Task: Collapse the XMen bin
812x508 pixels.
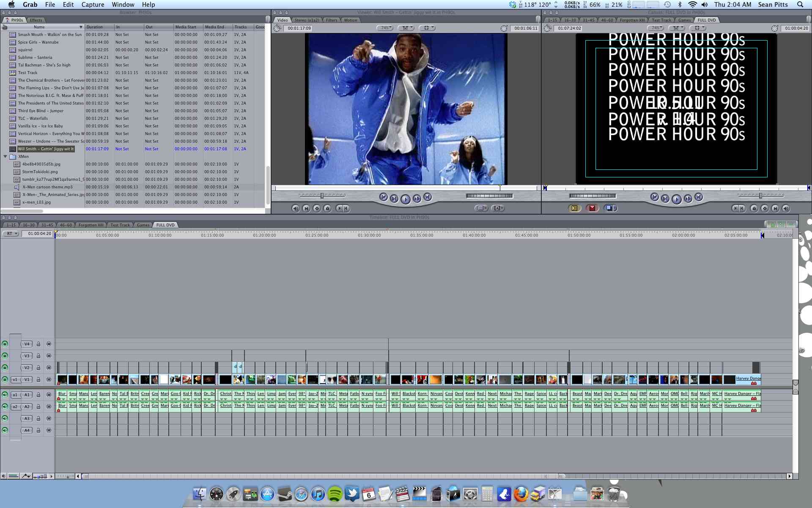Action: tap(5, 157)
